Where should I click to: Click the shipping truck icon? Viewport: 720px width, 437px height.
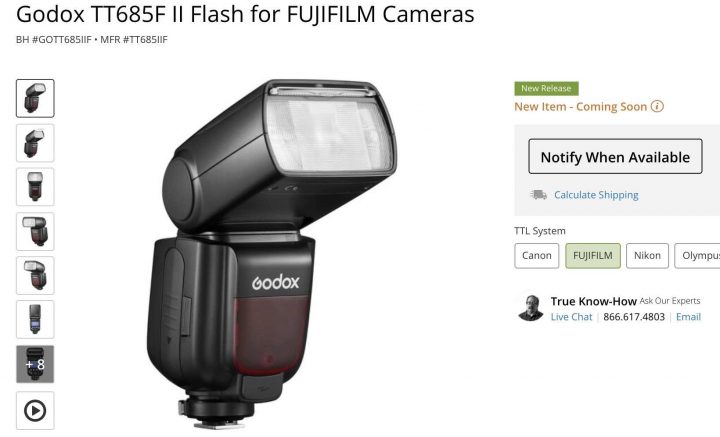pyautogui.click(x=539, y=195)
